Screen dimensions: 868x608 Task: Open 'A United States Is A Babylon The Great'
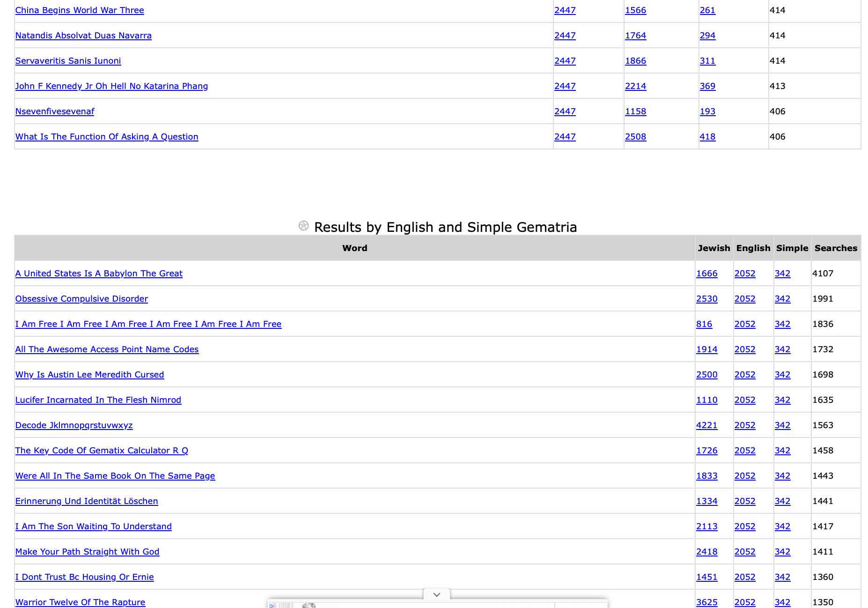[99, 274]
